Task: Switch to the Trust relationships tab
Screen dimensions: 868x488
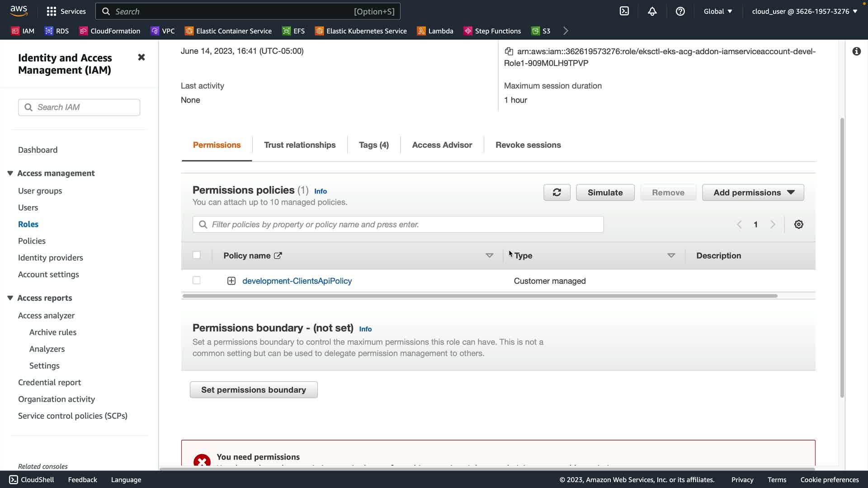Action: 299,145
